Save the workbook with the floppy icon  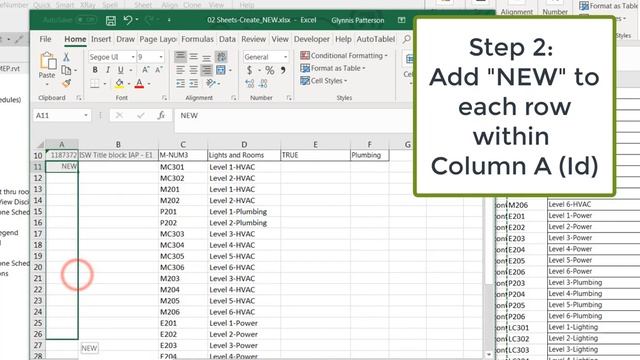[x=111, y=20]
